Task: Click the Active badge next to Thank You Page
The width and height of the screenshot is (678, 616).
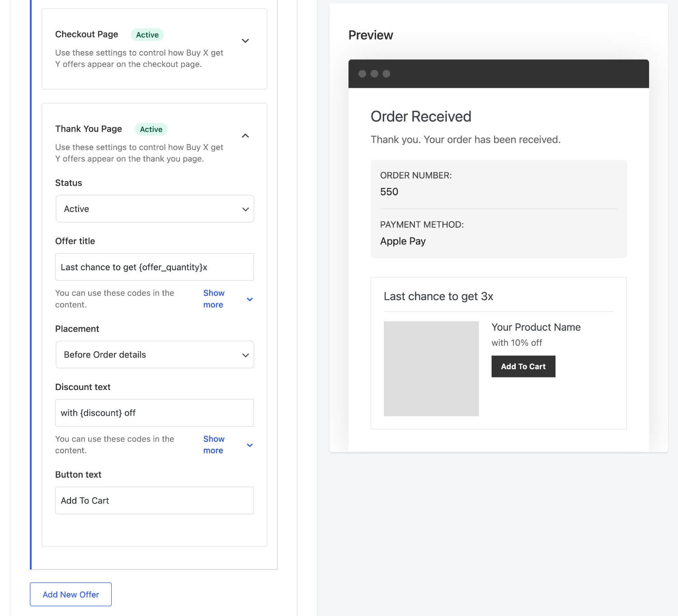Action: point(151,129)
